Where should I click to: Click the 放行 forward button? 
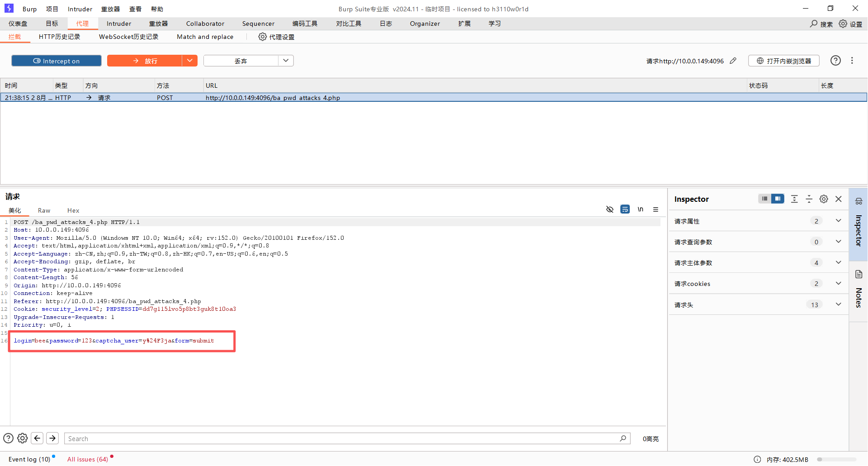145,61
